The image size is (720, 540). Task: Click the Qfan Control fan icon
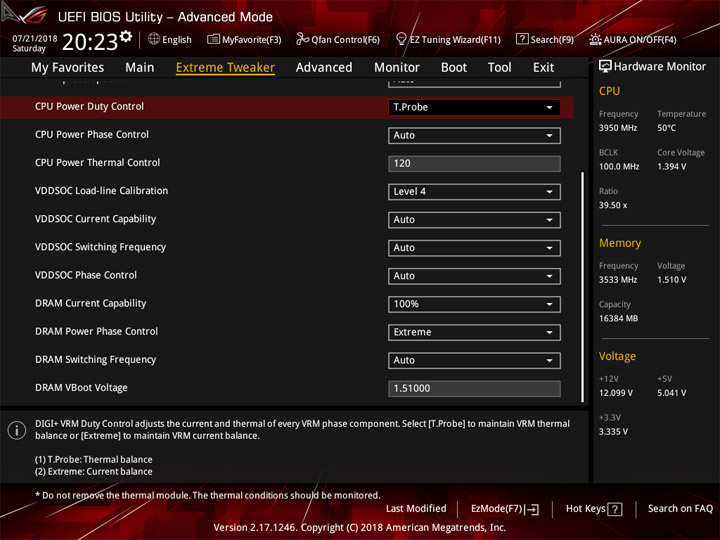[303, 39]
